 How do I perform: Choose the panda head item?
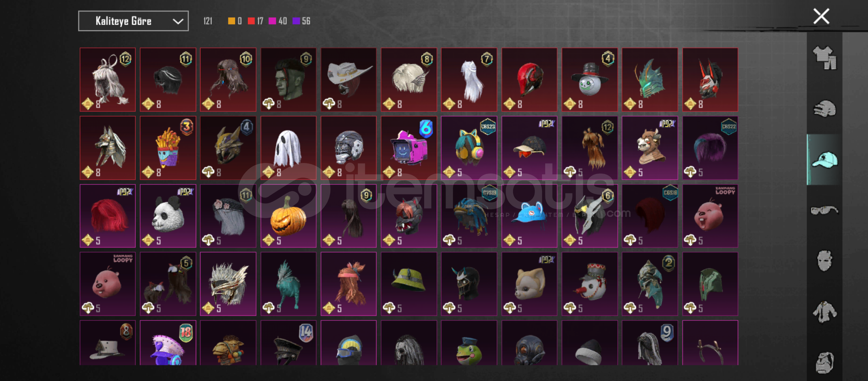click(x=168, y=216)
